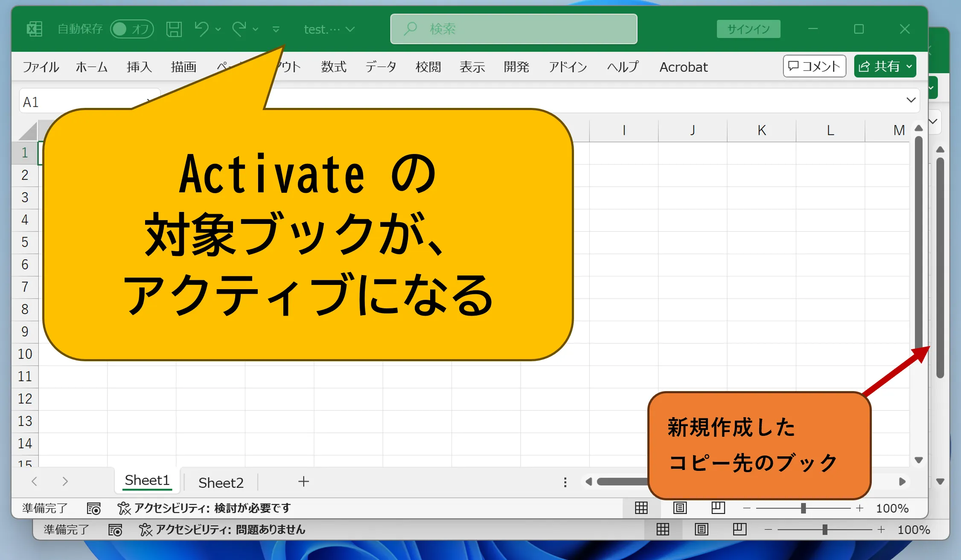The width and height of the screenshot is (961, 560).
Task: Click the サインイン button
Action: point(748,29)
